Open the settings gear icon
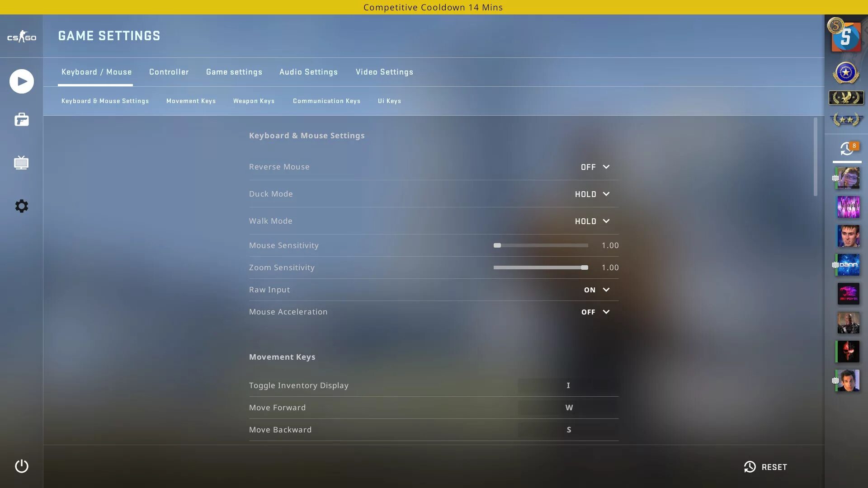This screenshot has width=868, height=488. [21, 206]
